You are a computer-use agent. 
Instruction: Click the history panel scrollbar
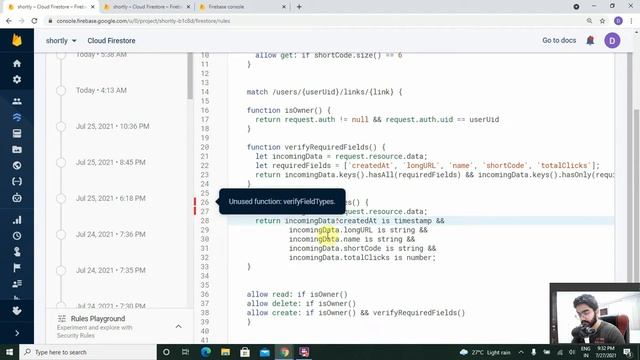(190, 76)
